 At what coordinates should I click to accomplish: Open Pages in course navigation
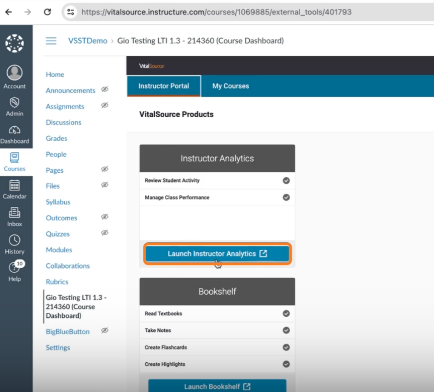click(54, 170)
